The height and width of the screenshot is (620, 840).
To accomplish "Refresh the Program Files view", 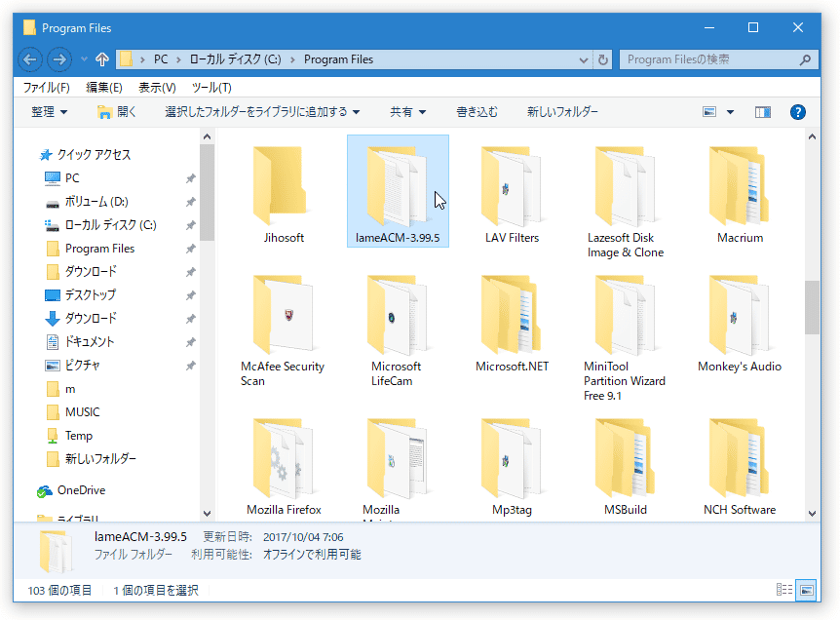I will pyautogui.click(x=603, y=59).
